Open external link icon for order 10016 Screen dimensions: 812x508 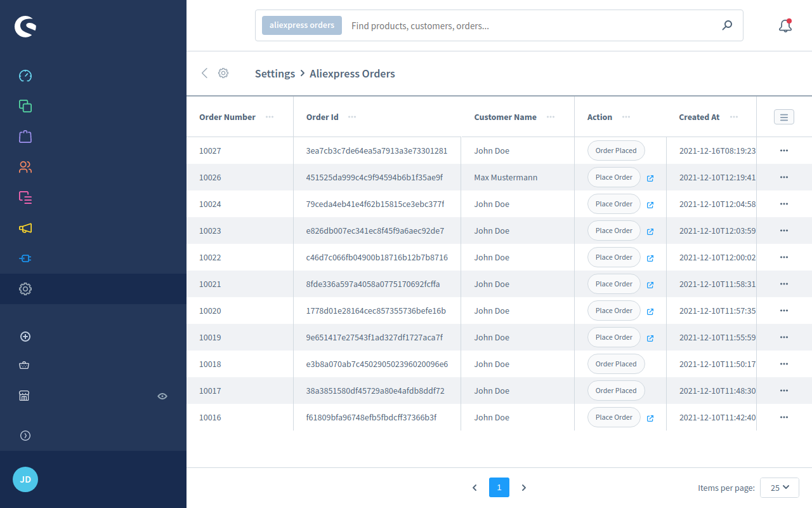coord(650,418)
